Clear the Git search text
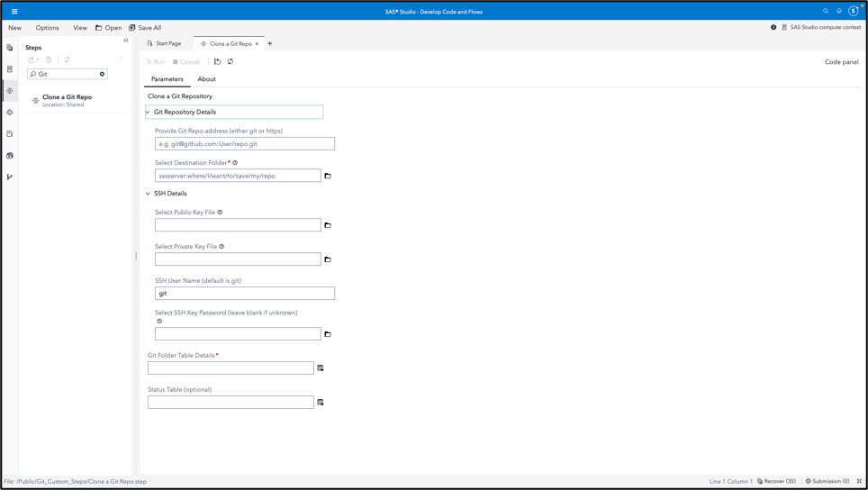 click(x=102, y=74)
